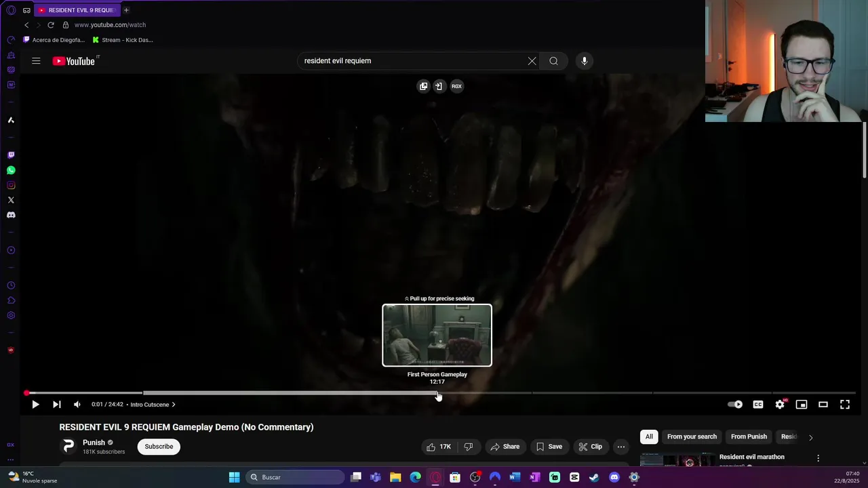This screenshot has height=488, width=868.
Task: Click the page vertical scrollbar
Action: 865,149
